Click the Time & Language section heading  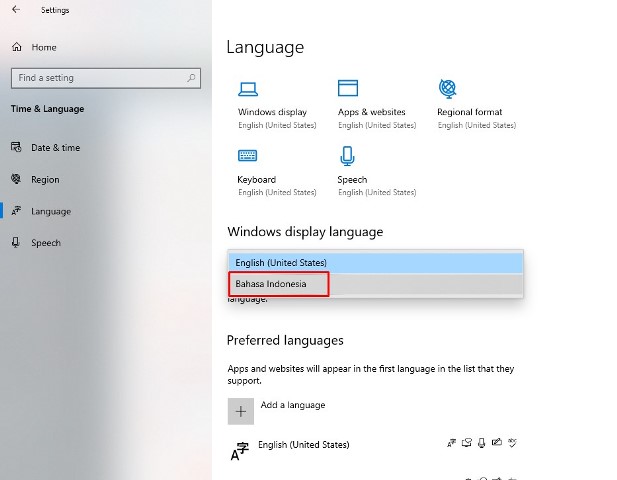(48, 109)
